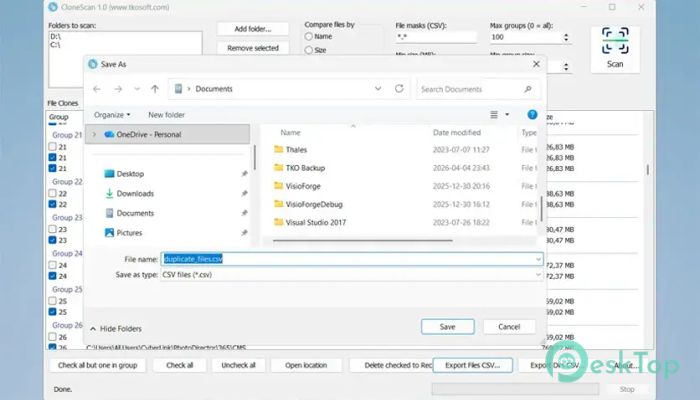The height and width of the screenshot is (400, 700).
Task: Open the address bar history dropdown
Action: tap(378, 89)
